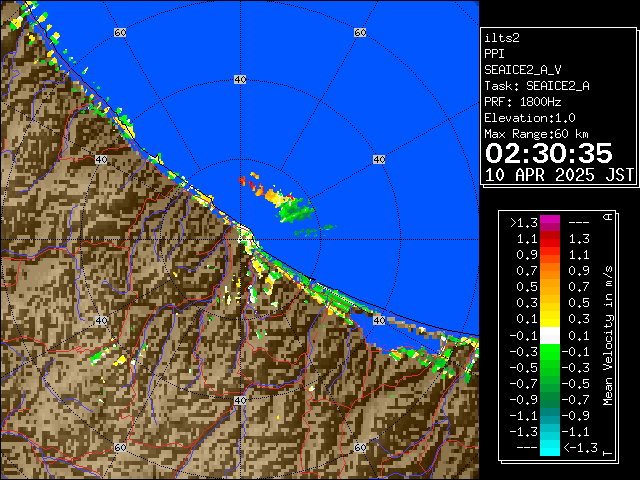Click "1.3" in the legend's right column

point(579,239)
